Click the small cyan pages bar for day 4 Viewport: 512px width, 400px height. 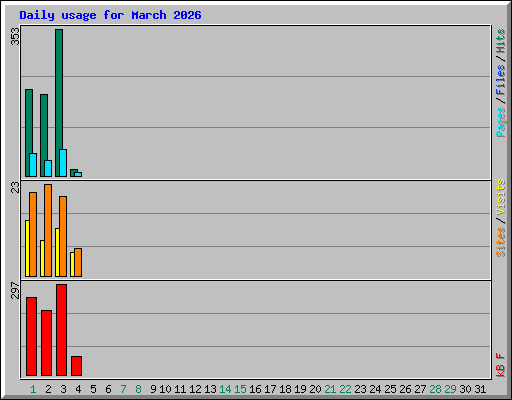[x=78, y=174]
